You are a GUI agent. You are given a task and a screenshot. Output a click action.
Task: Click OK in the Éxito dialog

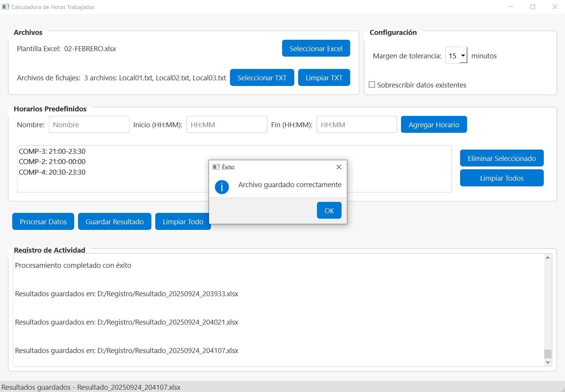coord(329,211)
